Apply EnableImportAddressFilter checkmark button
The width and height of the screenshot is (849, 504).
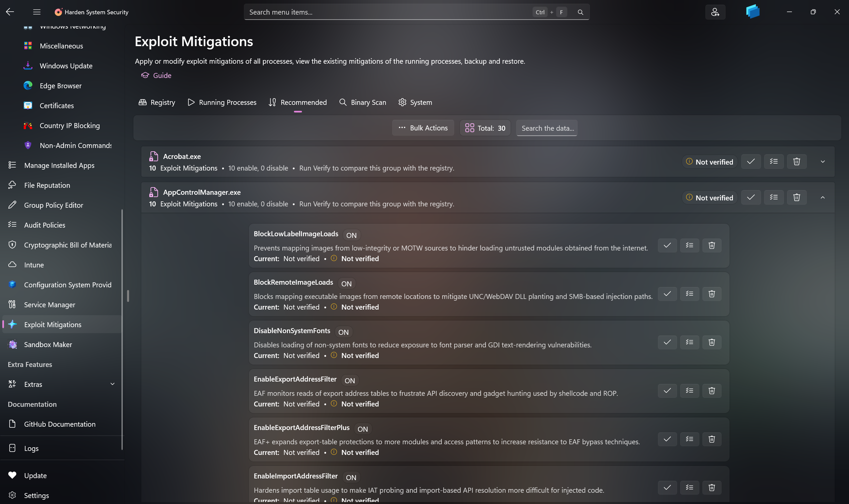pos(667,488)
